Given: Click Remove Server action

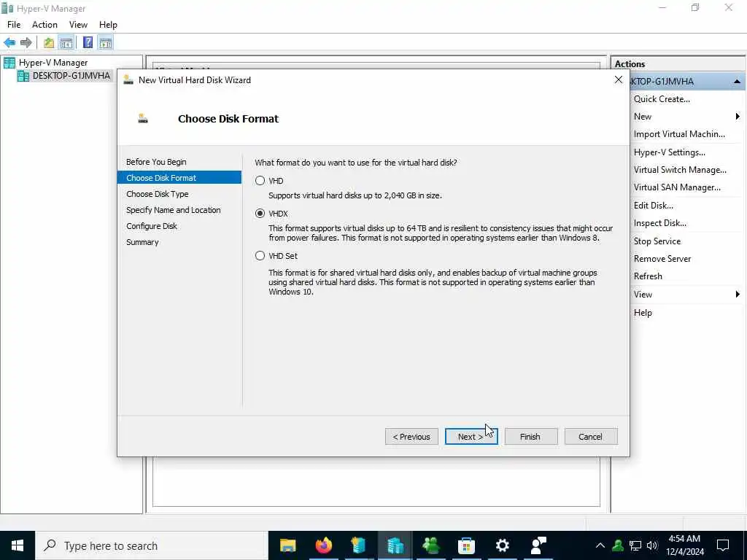Looking at the screenshot, I should (x=662, y=259).
